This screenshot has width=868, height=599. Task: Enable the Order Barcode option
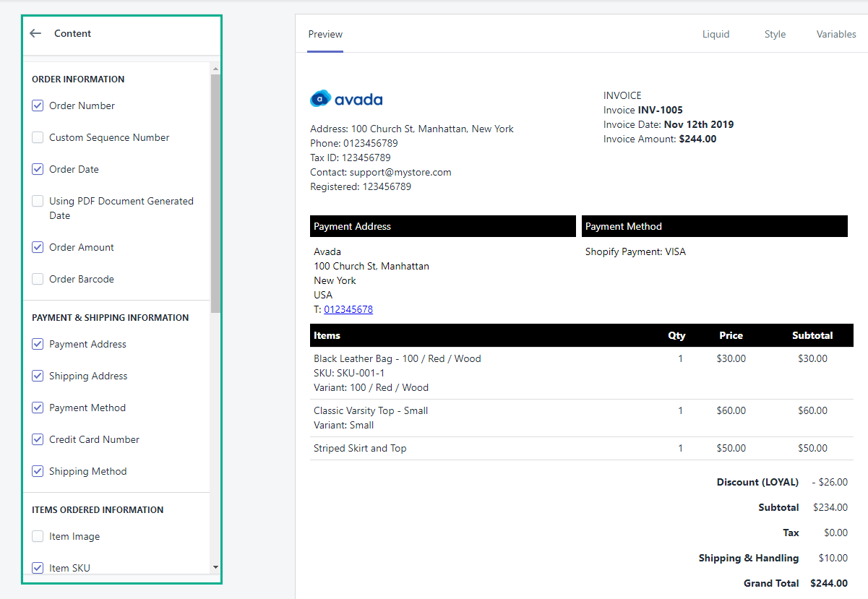click(x=37, y=279)
